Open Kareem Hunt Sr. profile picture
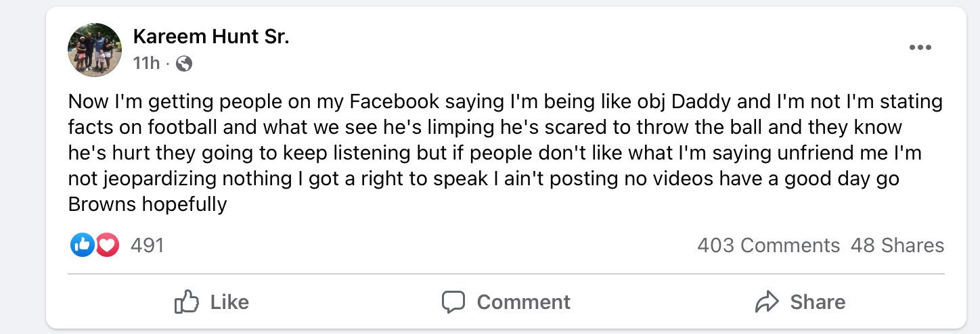Screen dimensions: 980x334 click(95, 49)
